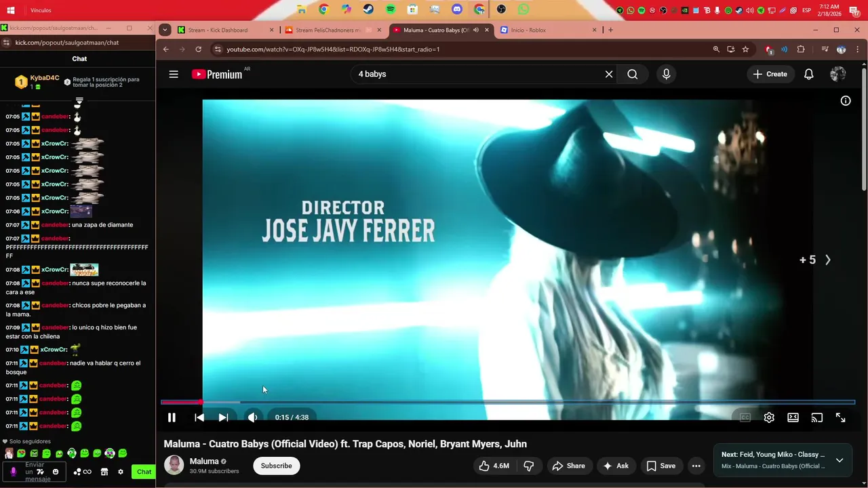Skip to the next video
This screenshot has width=868, height=488.
223,418
